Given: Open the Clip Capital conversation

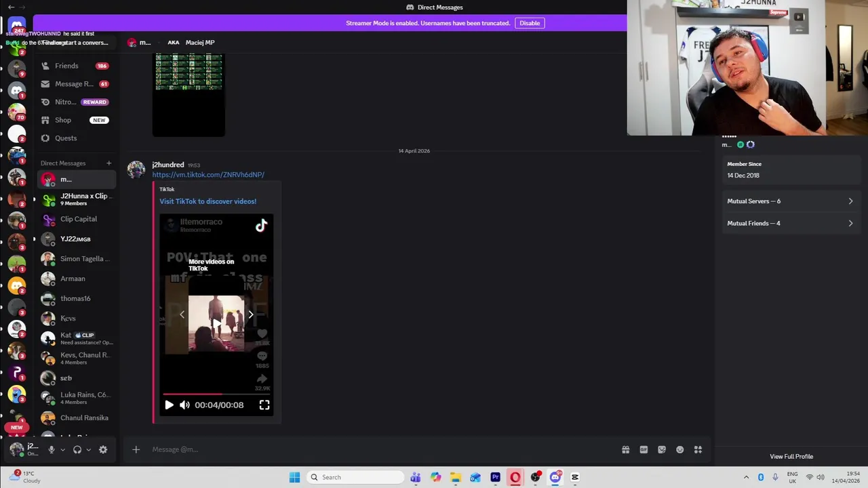Looking at the screenshot, I should pos(76,219).
